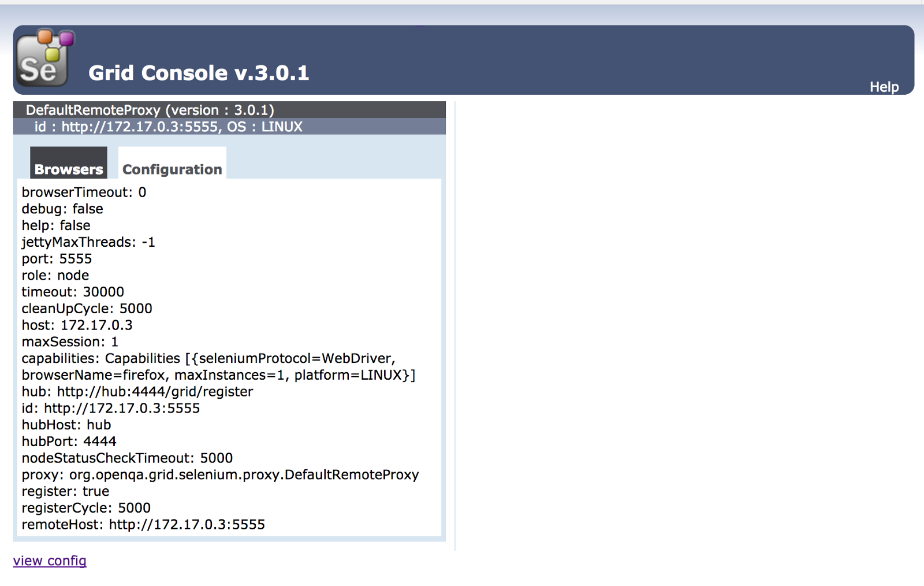Click the remoteHost: http://172.17.0.3:5555 line
This screenshot has width=924, height=586.
pos(143,525)
